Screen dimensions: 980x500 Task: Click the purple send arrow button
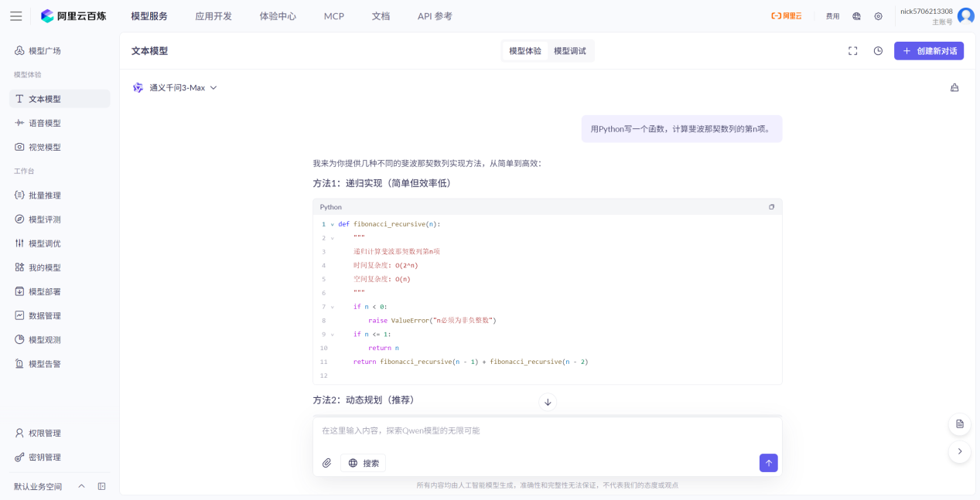point(769,463)
